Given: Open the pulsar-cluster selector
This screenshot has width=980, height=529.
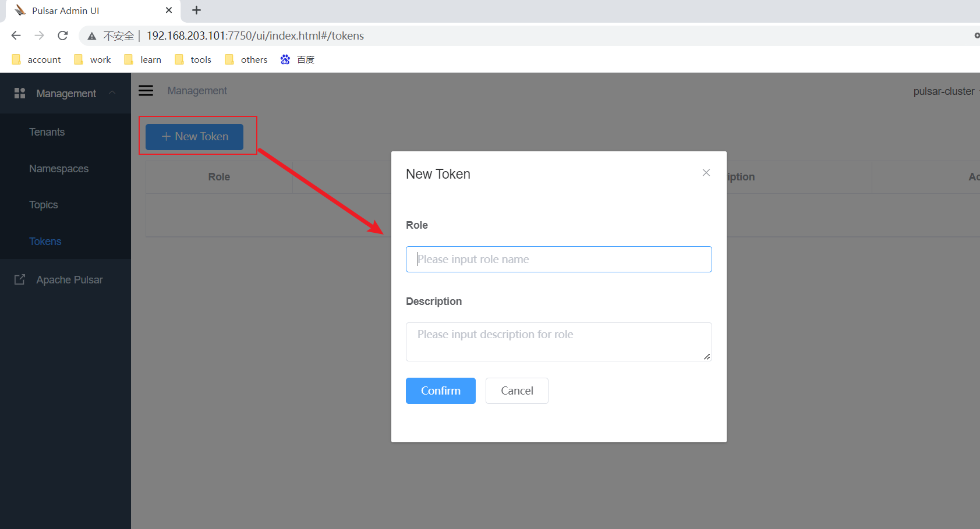Looking at the screenshot, I should (x=943, y=91).
